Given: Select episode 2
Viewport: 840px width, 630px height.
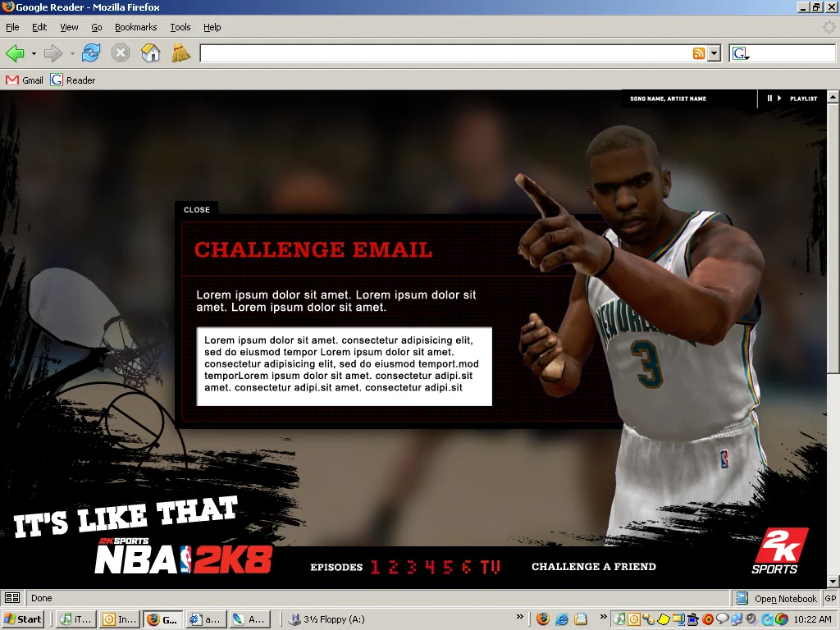Looking at the screenshot, I should click(x=394, y=567).
